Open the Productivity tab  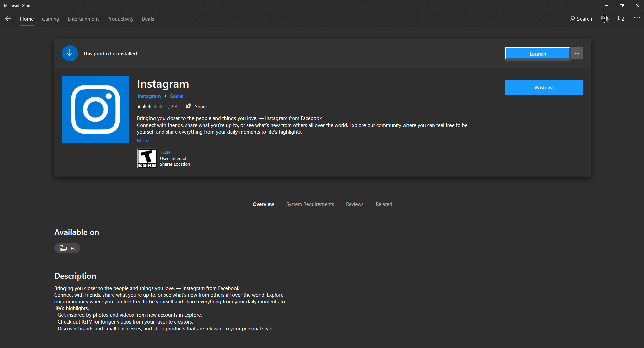120,19
